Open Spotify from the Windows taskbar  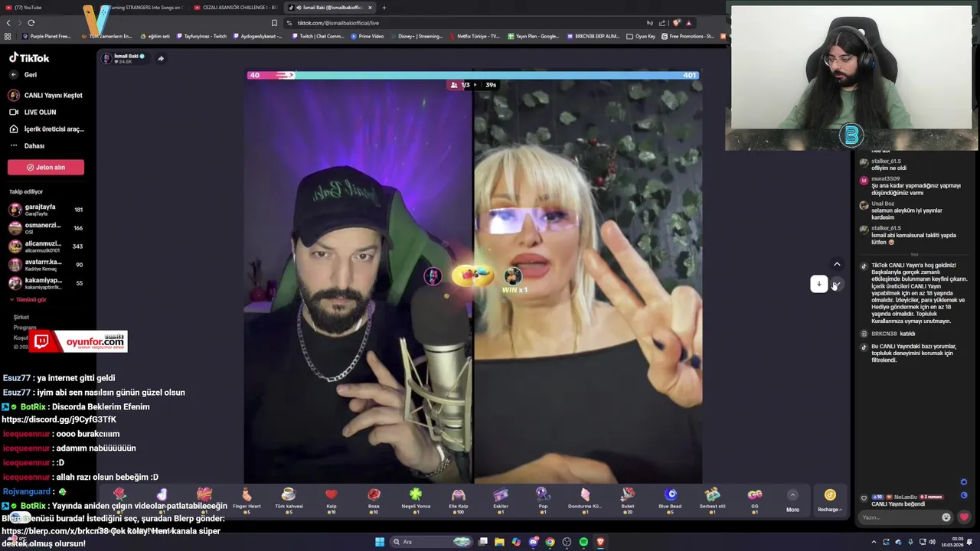[583, 542]
